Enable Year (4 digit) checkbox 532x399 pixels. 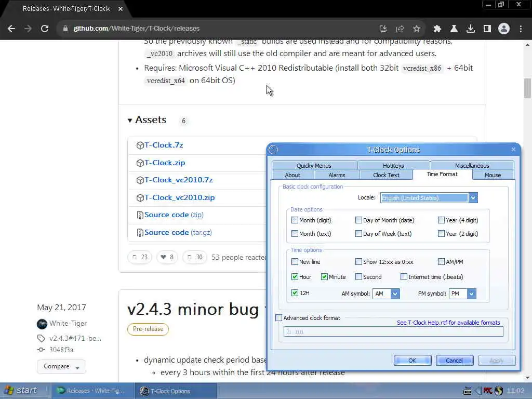click(x=441, y=220)
